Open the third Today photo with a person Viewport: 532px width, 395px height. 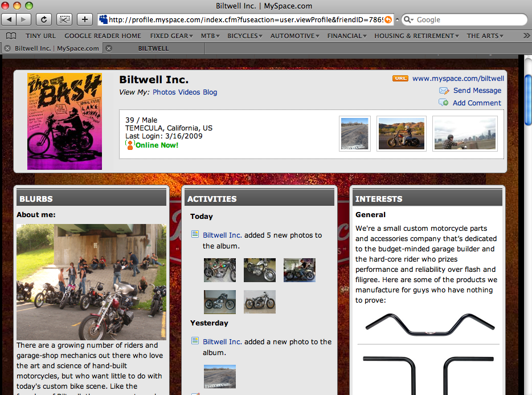300,270
